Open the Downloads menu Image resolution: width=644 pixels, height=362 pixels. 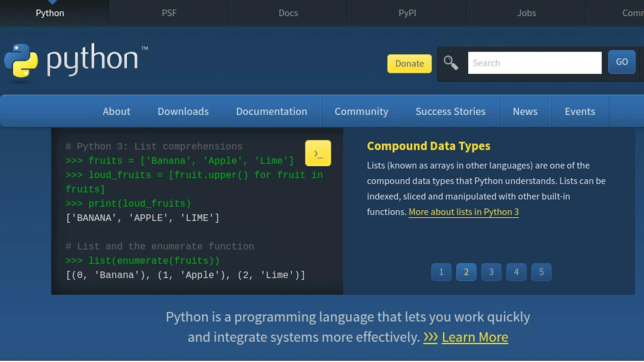click(x=183, y=111)
